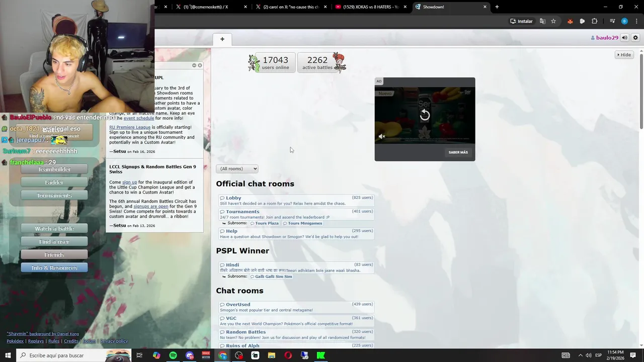Join the OverUsed chat room
644x362 pixels.
pyautogui.click(x=296, y=307)
